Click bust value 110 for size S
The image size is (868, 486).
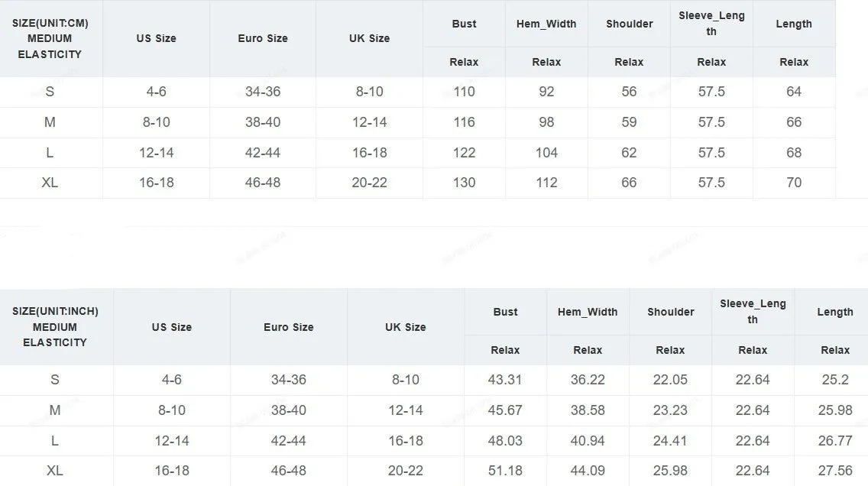(x=464, y=92)
